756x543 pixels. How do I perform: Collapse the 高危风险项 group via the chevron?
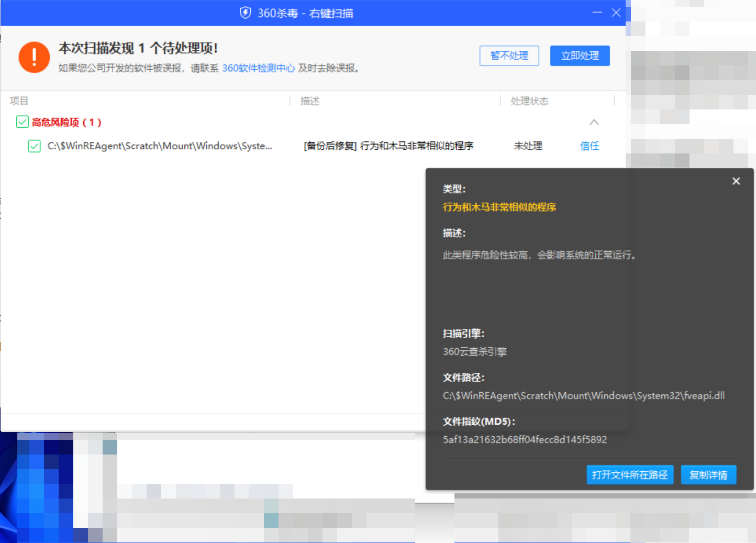pos(594,122)
